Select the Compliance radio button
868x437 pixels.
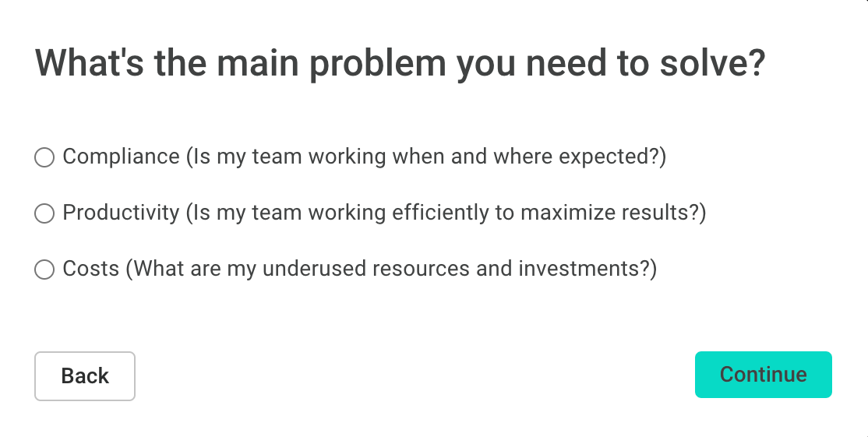coord(44,157)
